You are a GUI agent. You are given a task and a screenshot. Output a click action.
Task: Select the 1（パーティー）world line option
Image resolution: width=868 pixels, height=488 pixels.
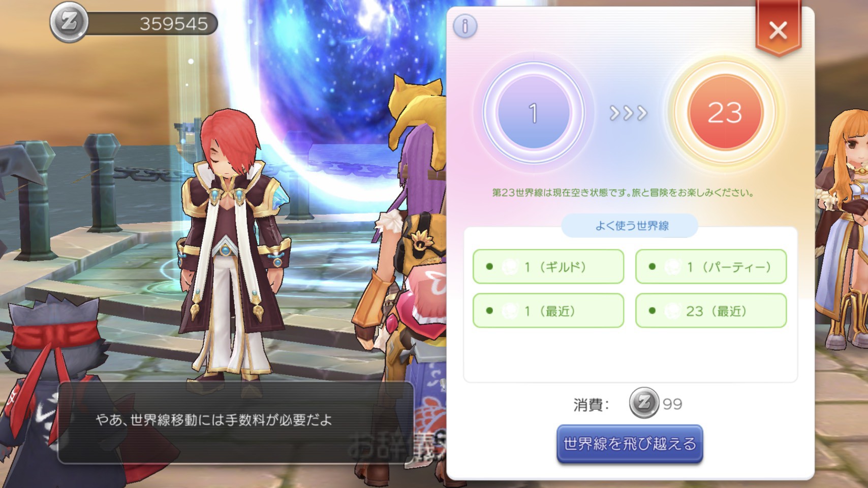711,266
